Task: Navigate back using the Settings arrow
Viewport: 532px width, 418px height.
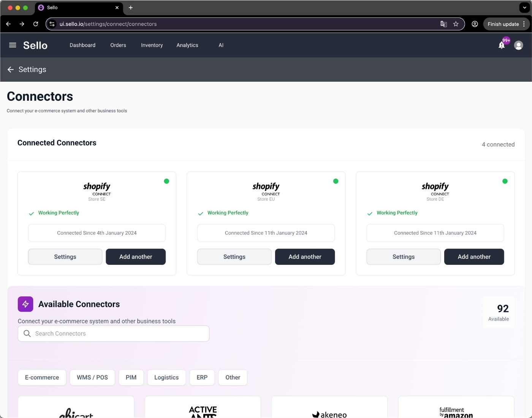Action: 10,70
